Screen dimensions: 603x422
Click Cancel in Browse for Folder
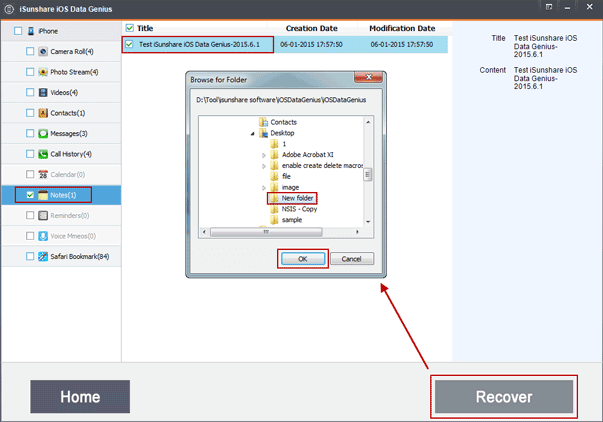(351, 259)
